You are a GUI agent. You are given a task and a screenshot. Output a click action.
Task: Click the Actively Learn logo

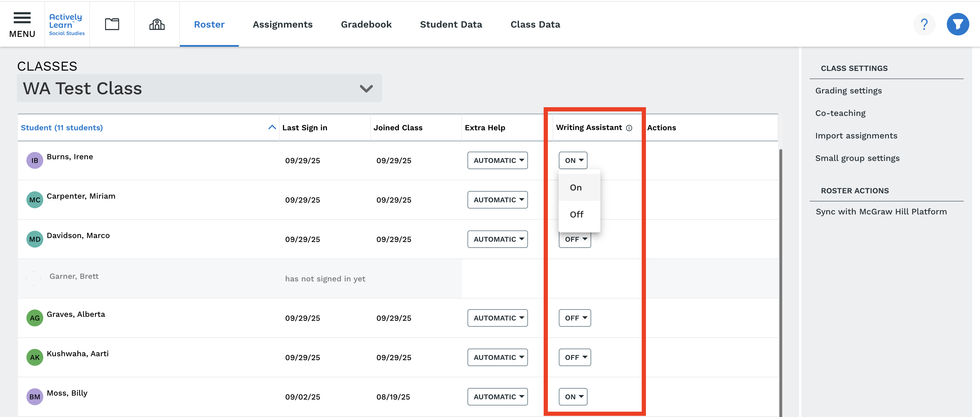pos(67,24)
